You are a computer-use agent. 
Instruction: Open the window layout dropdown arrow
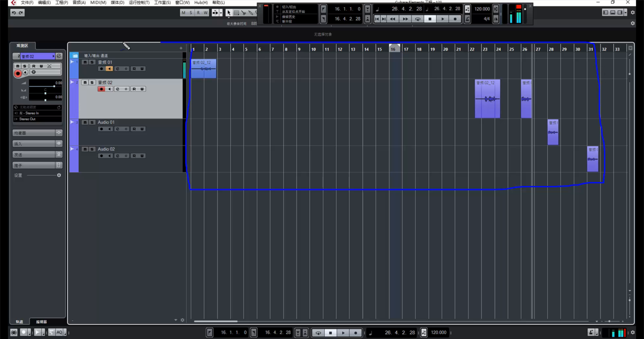(626, 13)
